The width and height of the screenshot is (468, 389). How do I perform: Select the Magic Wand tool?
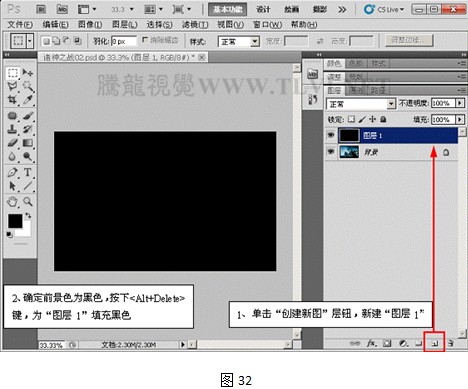pyautogui.click(x=28, y=86)
